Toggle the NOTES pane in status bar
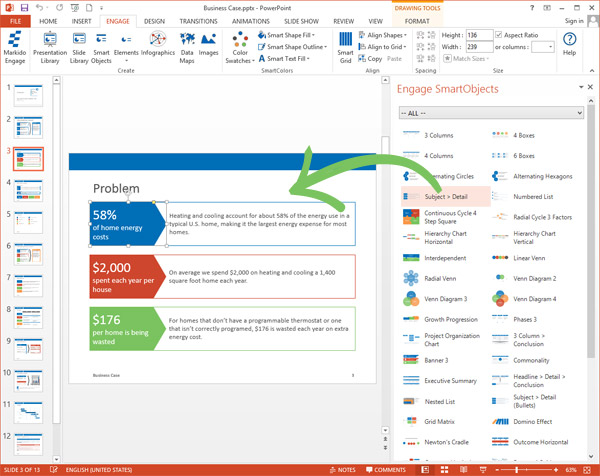Image resolution: width=600 pixels, height=476 pixels. tap(342, 469)
